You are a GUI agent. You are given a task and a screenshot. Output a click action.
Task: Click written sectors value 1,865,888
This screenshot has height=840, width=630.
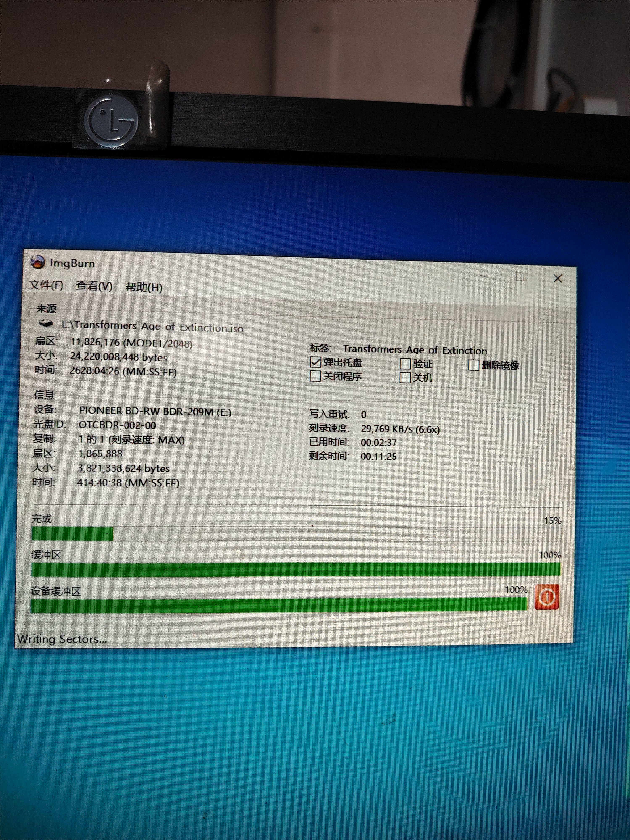[100, 454]
